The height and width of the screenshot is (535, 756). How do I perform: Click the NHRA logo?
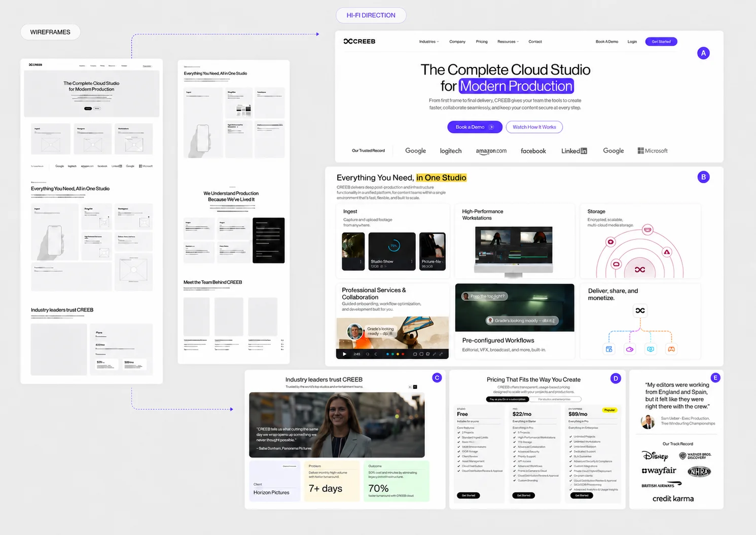pyautogui.click(x=699, y=472)
